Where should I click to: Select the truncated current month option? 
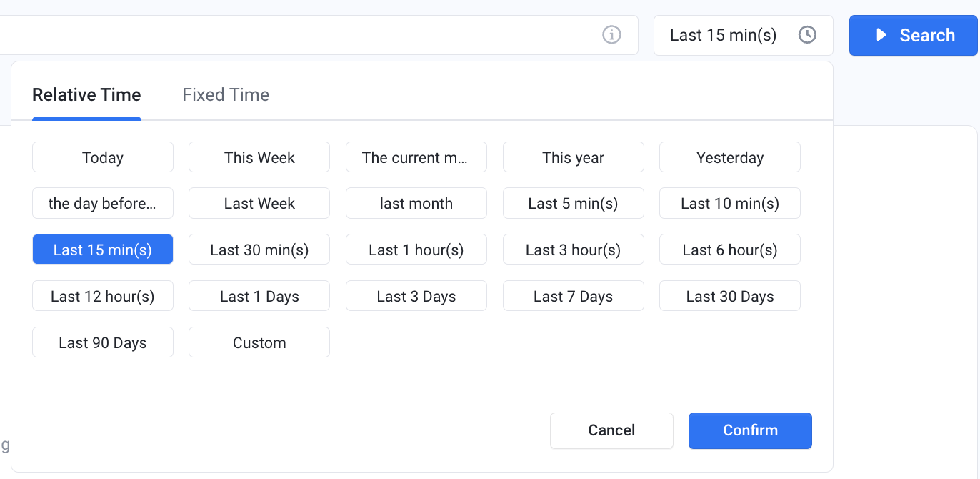416,157
